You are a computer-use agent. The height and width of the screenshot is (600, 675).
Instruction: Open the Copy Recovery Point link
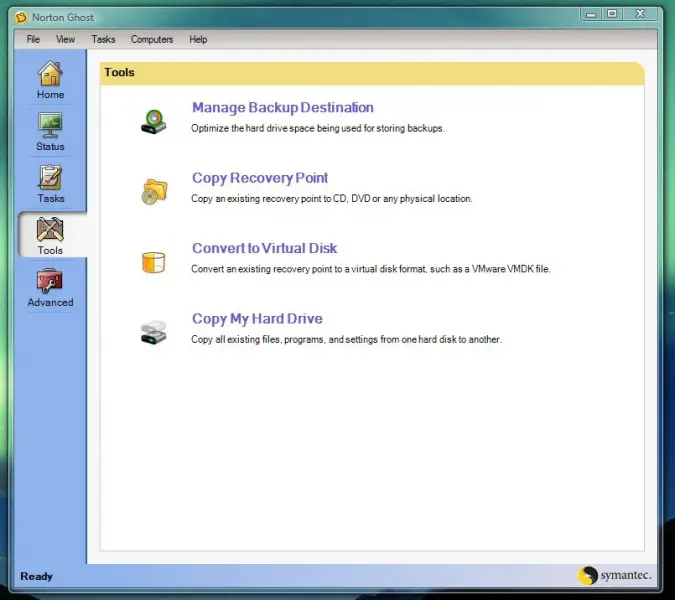coord(260,178)
